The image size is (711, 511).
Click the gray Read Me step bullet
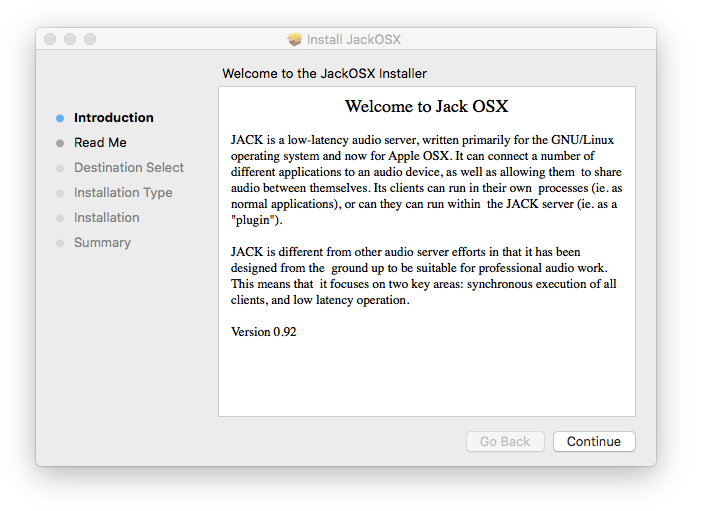(x=60, y=143)
